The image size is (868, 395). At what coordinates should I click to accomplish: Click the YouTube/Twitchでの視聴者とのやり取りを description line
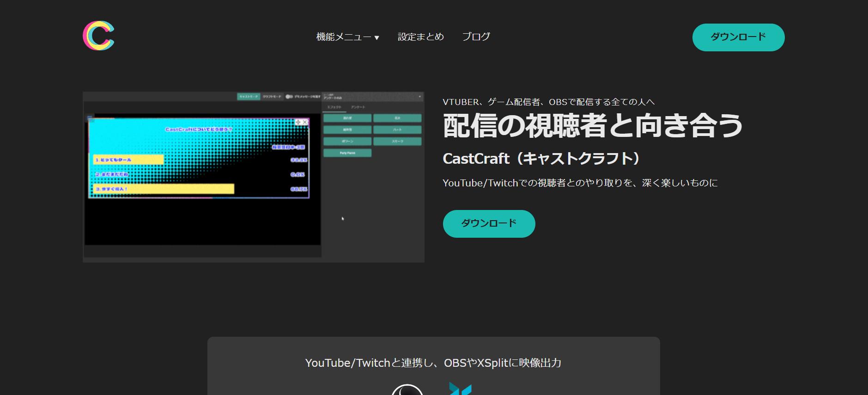580,183
